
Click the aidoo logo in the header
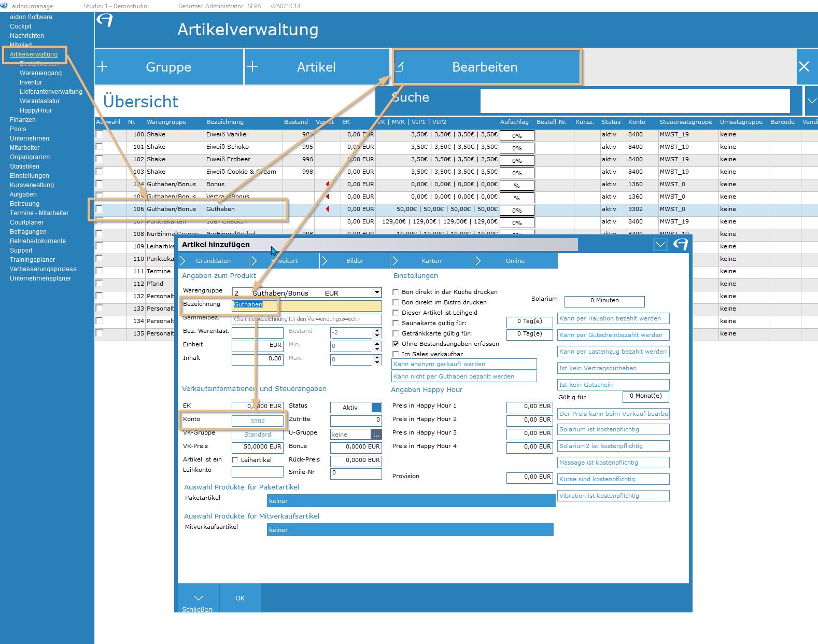coord(105,21)
